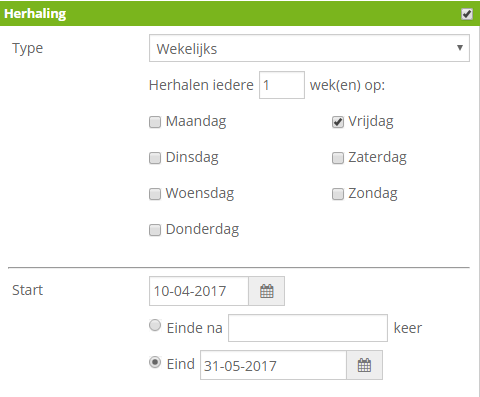This screenshot has width=480, height=397.
Task: Click the week interval input field
Action: [282, 85]
